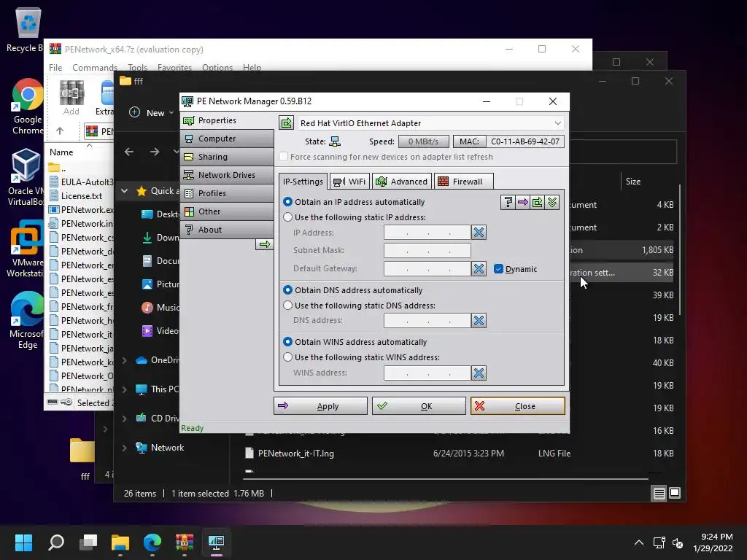Click the Close button in PE Network Manager
This screenshot has height=560, width=747.
click(x=517, y=406)
